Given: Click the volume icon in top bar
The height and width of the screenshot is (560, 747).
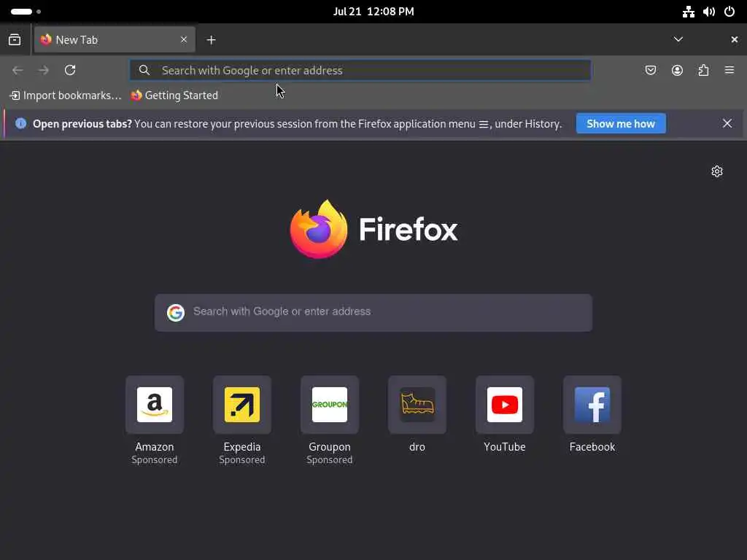Looking at the screenshot, I should [x=709, y=12].
